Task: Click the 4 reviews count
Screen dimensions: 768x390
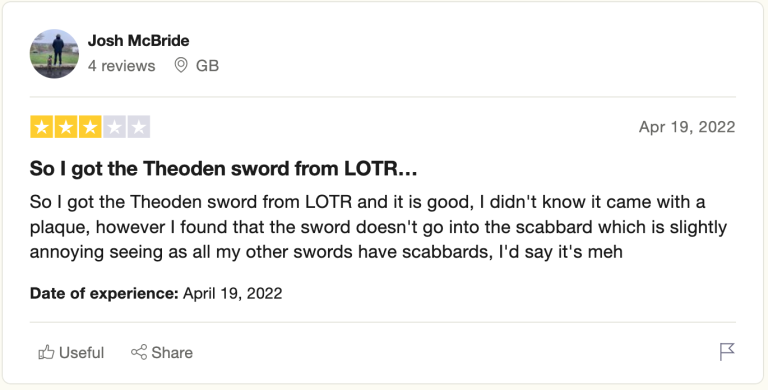Action: point(121,66)
